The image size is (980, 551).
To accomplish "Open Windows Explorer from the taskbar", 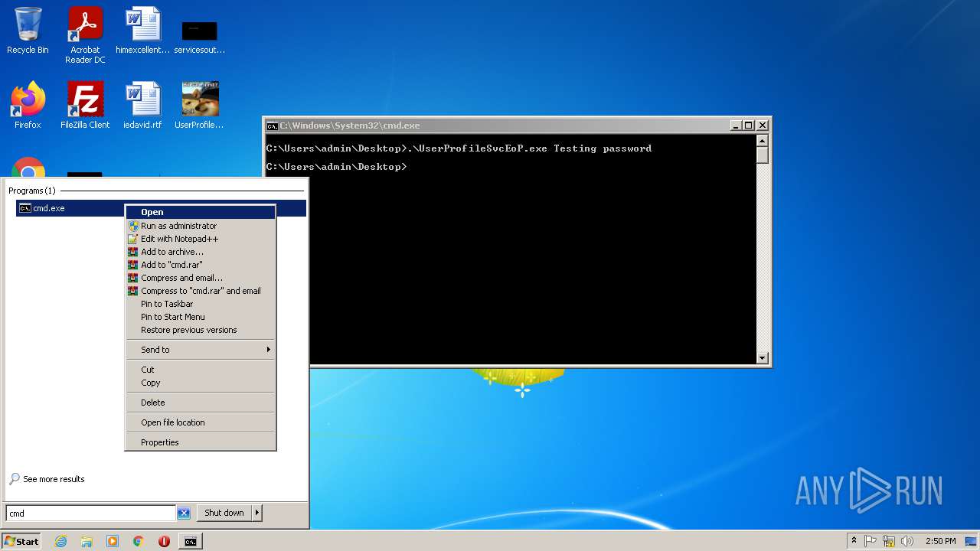I will pos(87,541).
